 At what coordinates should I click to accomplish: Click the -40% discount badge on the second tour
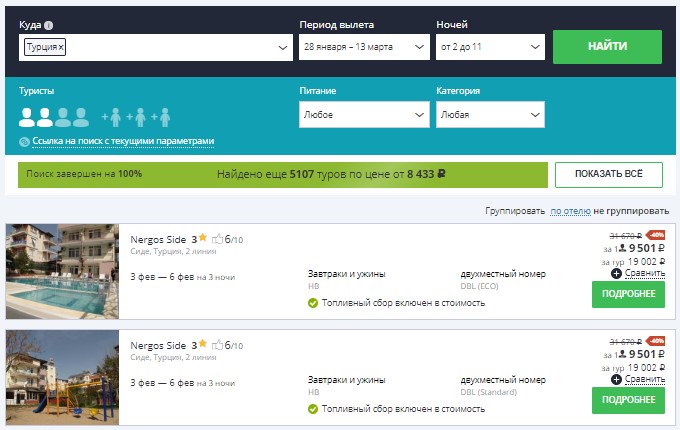click(x=656, y=340)
